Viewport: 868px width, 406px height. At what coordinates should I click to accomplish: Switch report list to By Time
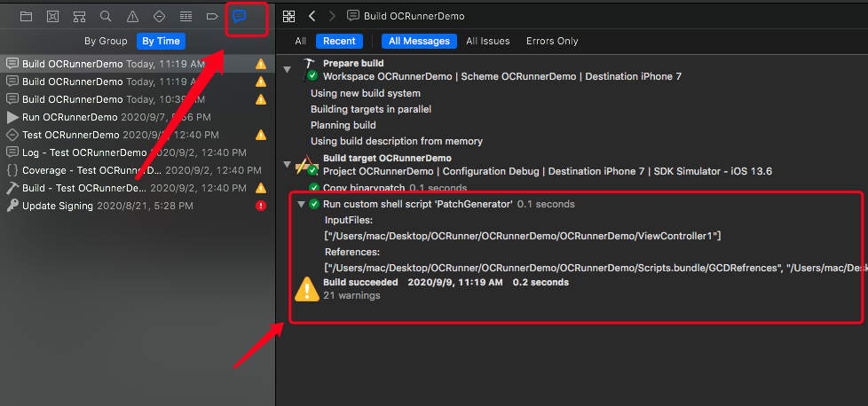pyautogui.click(x=162, y=41)
